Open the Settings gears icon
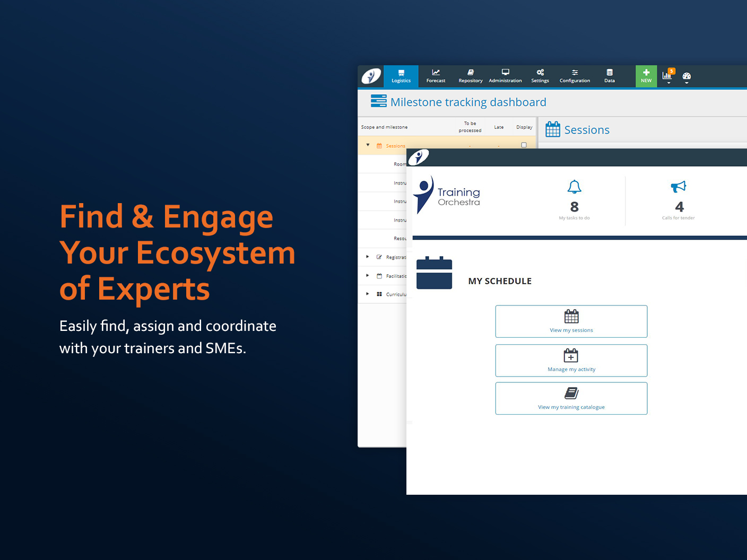The image size is (747, 560). 540,73
